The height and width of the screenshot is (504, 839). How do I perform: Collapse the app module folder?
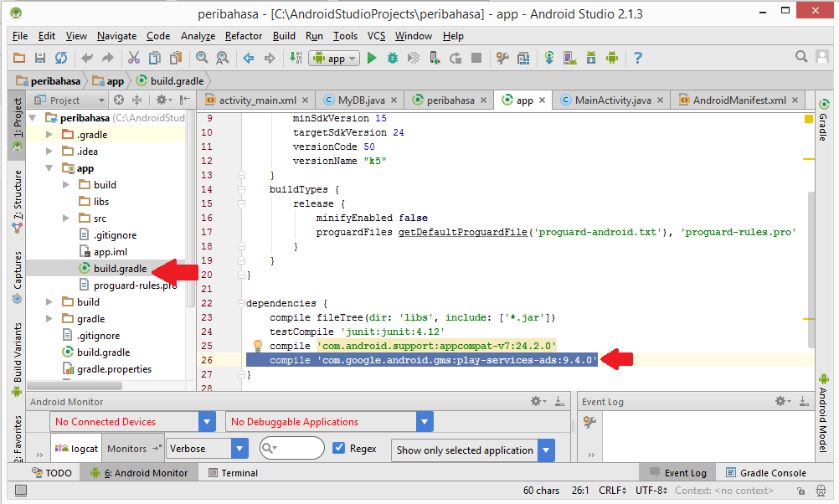[x=49, y=168]
